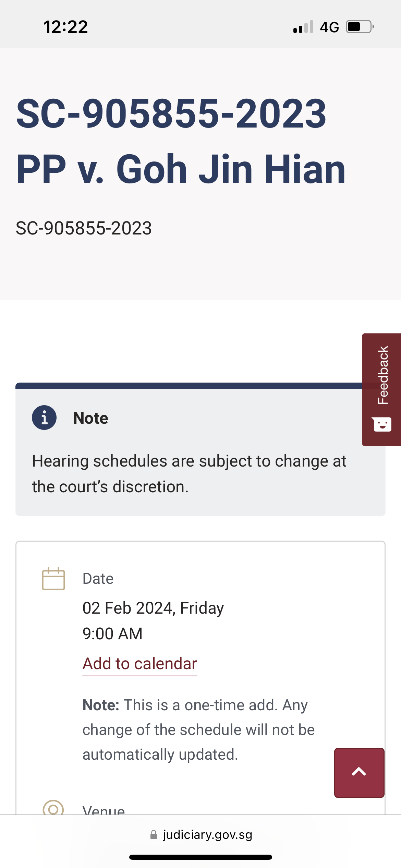Click the Add to calendar link
Screen dimensions: 401x868
pos(139,664)
